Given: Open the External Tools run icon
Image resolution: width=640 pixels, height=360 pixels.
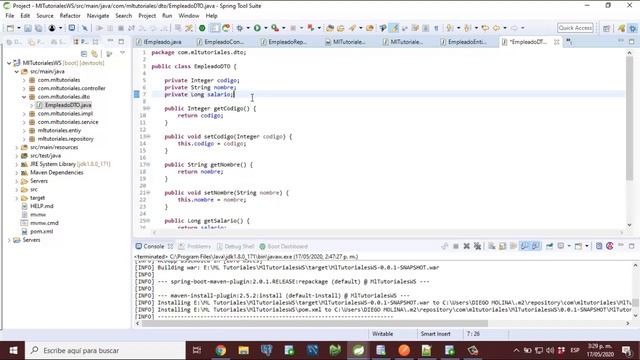Looking at the screenshot, I should coord(275,28).
